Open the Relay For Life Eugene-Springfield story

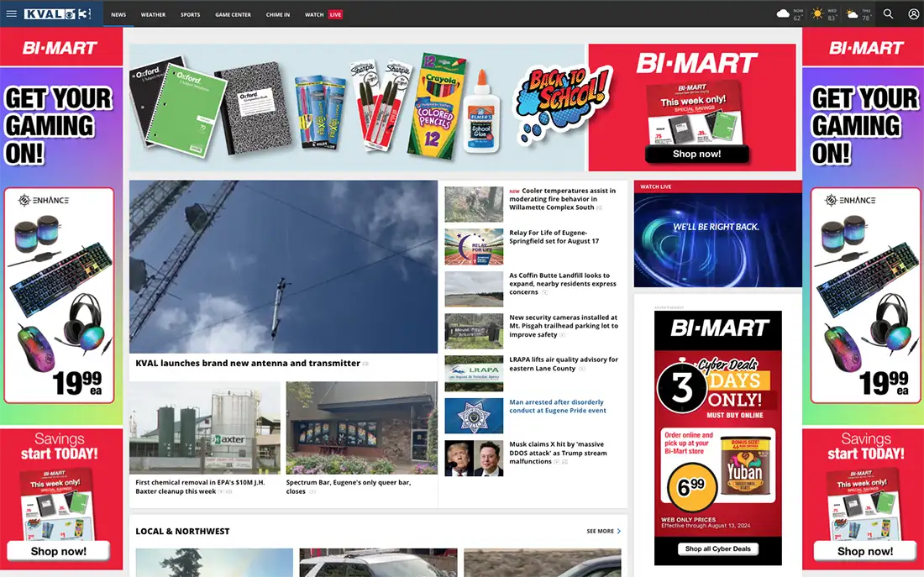pyautogui.click(x=554, y=237)
